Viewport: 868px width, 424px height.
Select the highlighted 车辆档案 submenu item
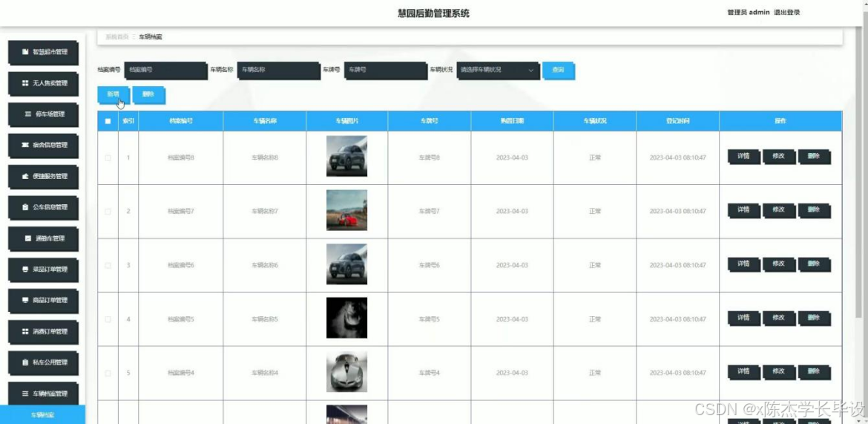[x=42, y=414]
